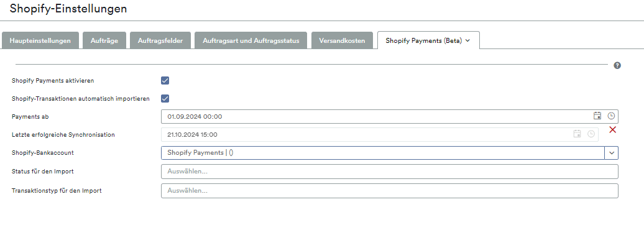644x248 pixels.
Task: Expand chevron on Shopify Payments (Beta) tab
Action: pyautogui.click(x=467, y=40)
